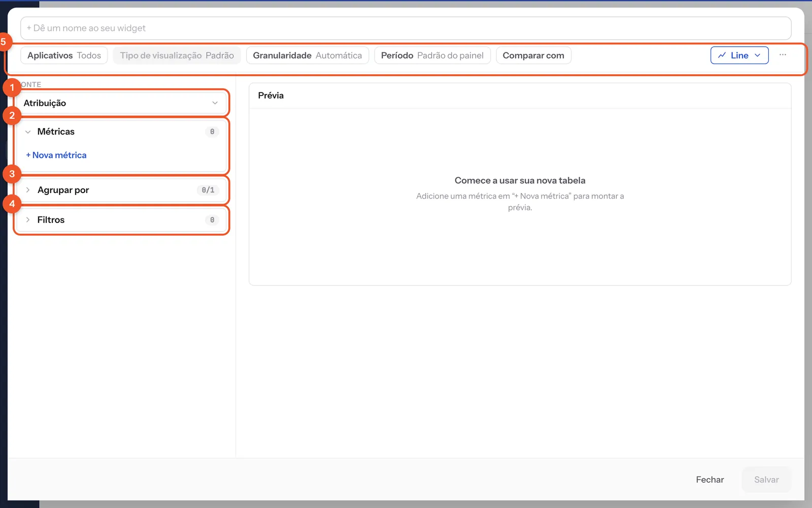
Task: Click the Fechar button
Action: coord(709,480)
